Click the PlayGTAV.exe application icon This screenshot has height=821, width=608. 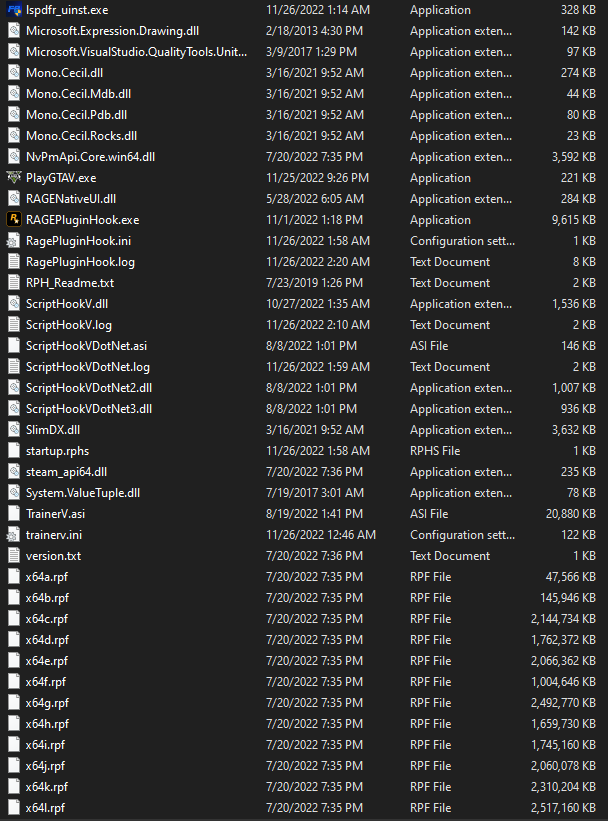(14, 178)
